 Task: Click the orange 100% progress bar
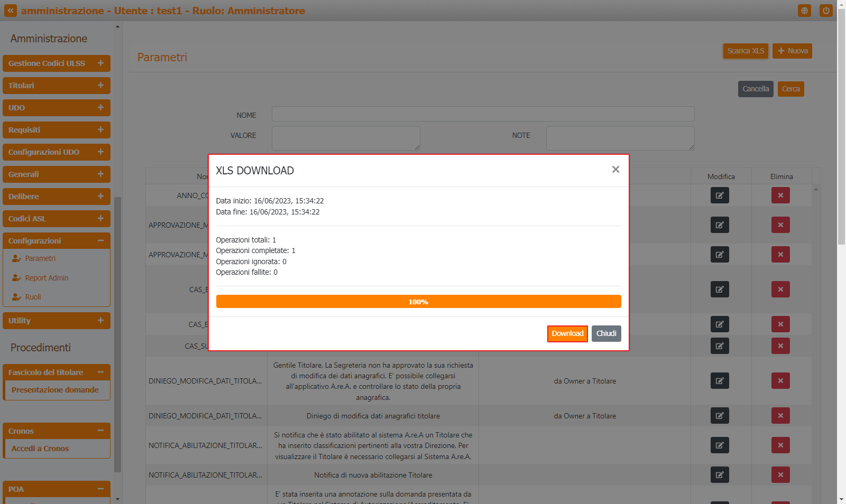(418, 302)
